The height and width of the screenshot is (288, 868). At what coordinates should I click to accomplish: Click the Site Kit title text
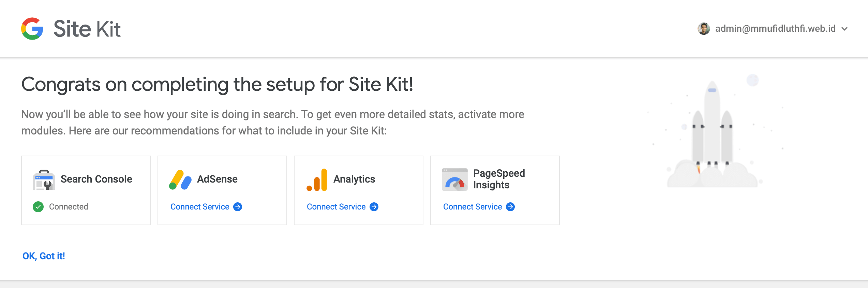87,29
